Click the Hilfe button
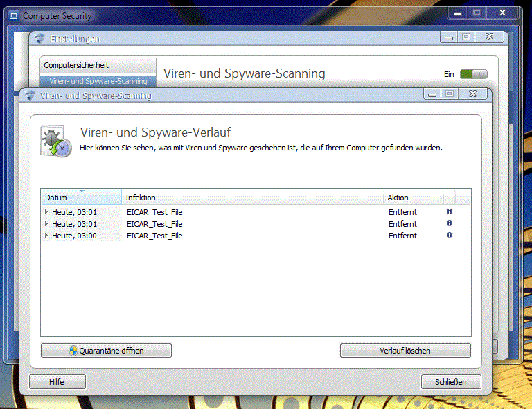 57,381
